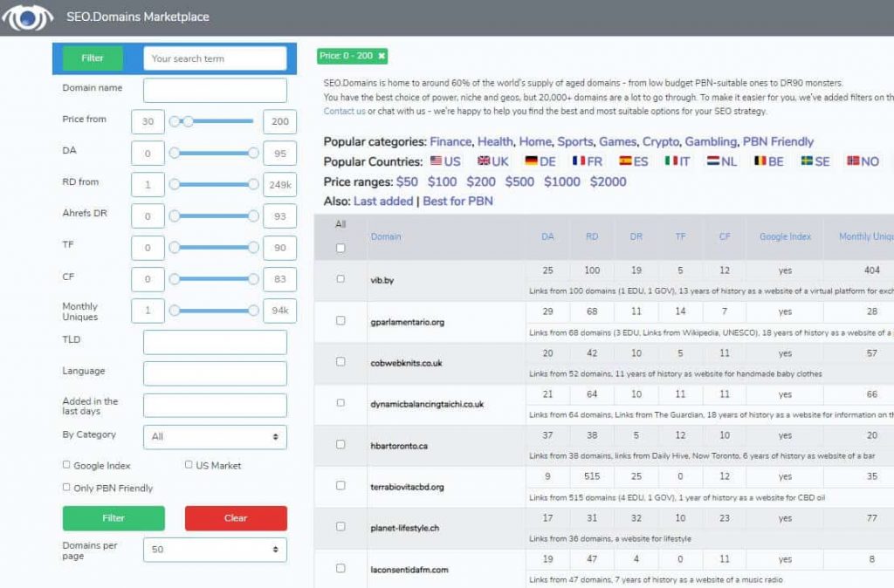The width and height of the screenshot is (894, 588).
Task: Open the Best for PBN link
Action: (x=457, y=202)
